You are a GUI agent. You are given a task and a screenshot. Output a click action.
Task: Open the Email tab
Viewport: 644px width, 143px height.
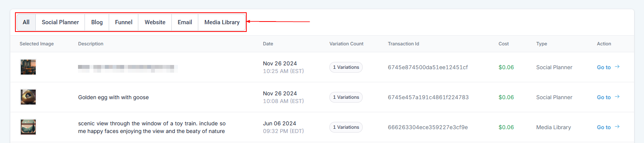pyautogui.click(x=185, y=22)
